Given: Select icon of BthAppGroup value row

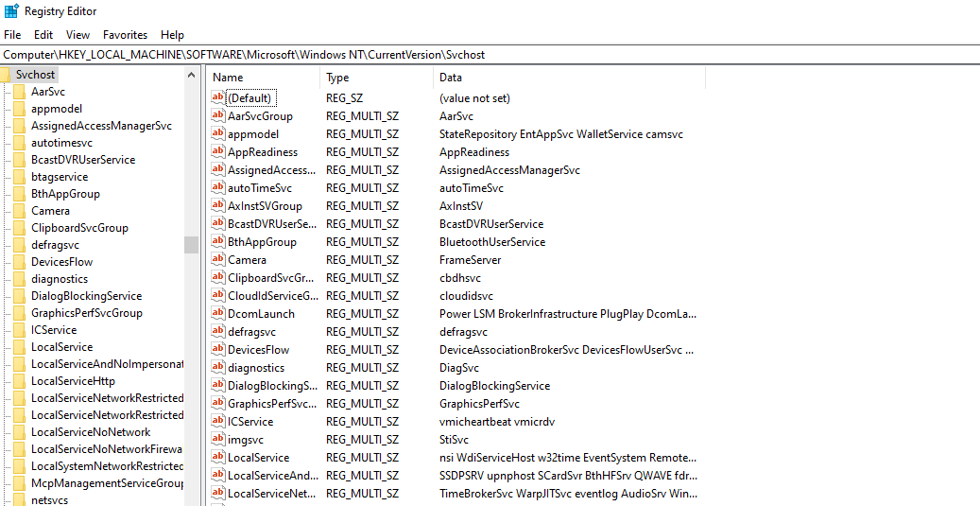Looking at the screenshot, I should [217, 241].
